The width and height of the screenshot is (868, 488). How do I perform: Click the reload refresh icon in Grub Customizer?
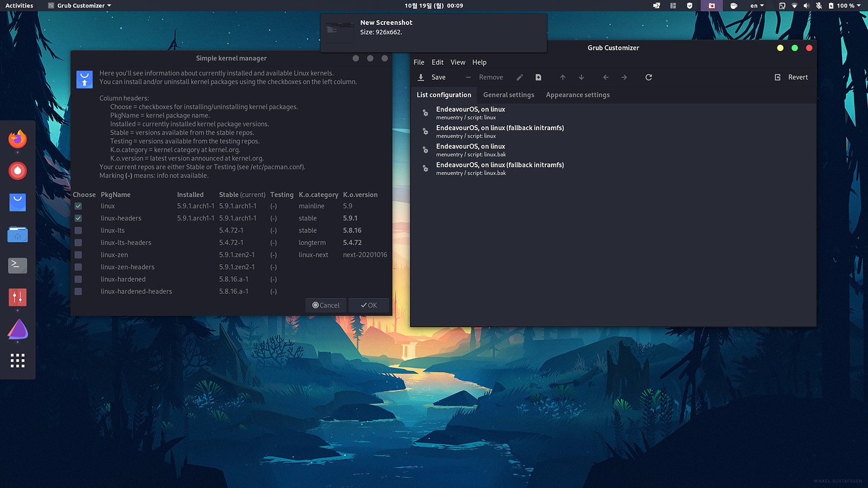pyautogui.click(x=648, y=77)
